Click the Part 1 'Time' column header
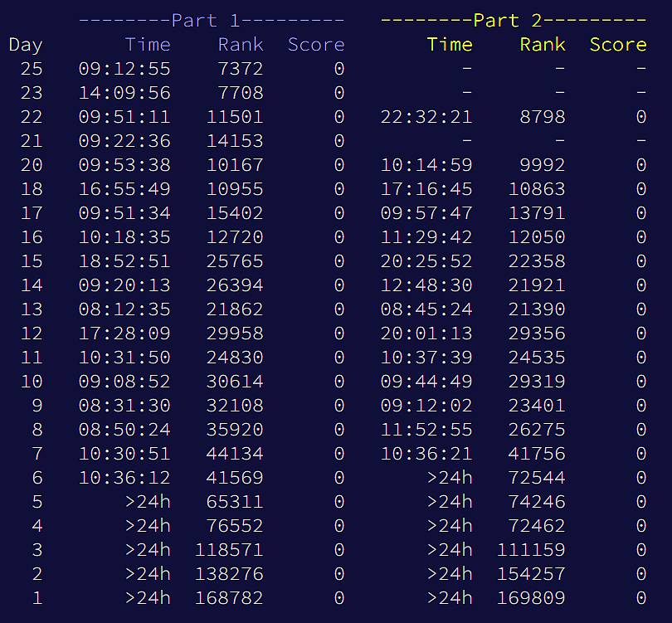Image resolution: width=672 pixels, height=623 pixels. tap(148, 45)
